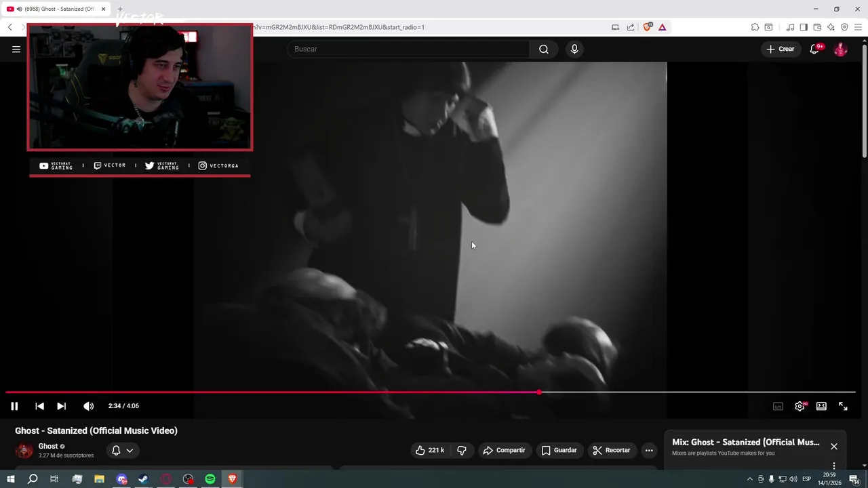868x488 pixels.
Task: Clip the video with Recortar
Action: pos(611,450)
